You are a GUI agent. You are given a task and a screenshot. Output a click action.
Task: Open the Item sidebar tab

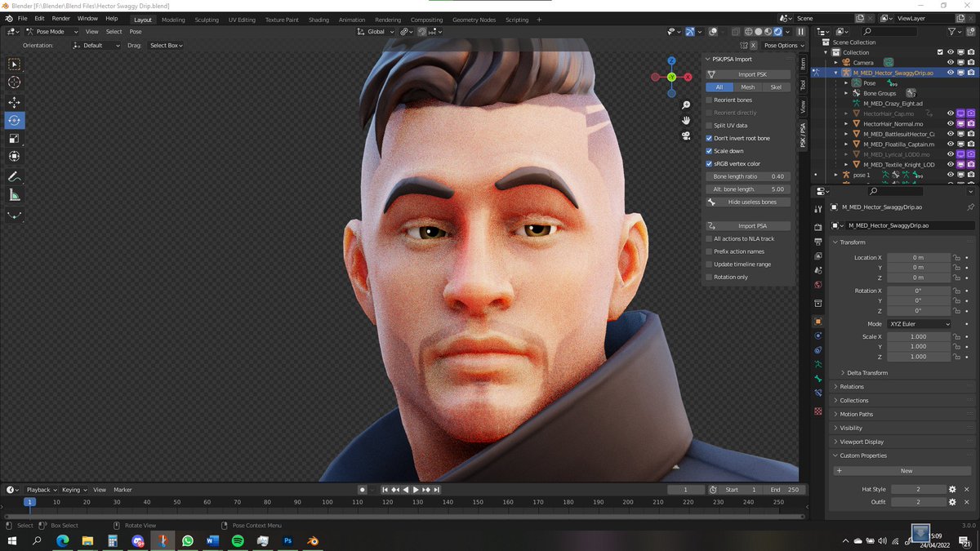pyautogui.click(x=803, y=63)
